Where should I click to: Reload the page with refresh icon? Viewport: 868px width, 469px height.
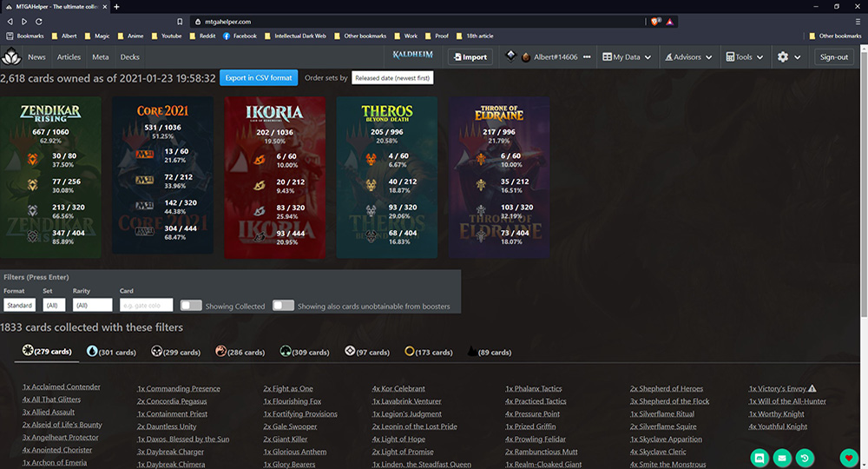coord(39,22)
